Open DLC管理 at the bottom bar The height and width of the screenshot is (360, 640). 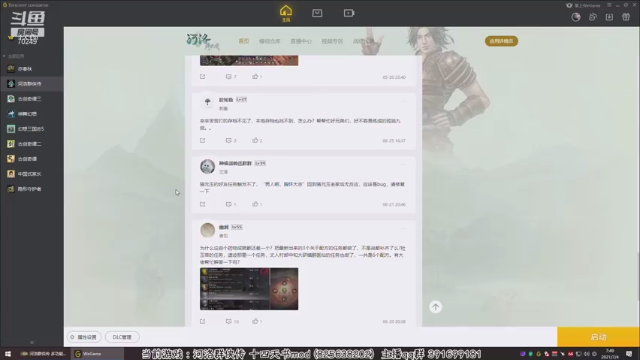coord(122,337)
